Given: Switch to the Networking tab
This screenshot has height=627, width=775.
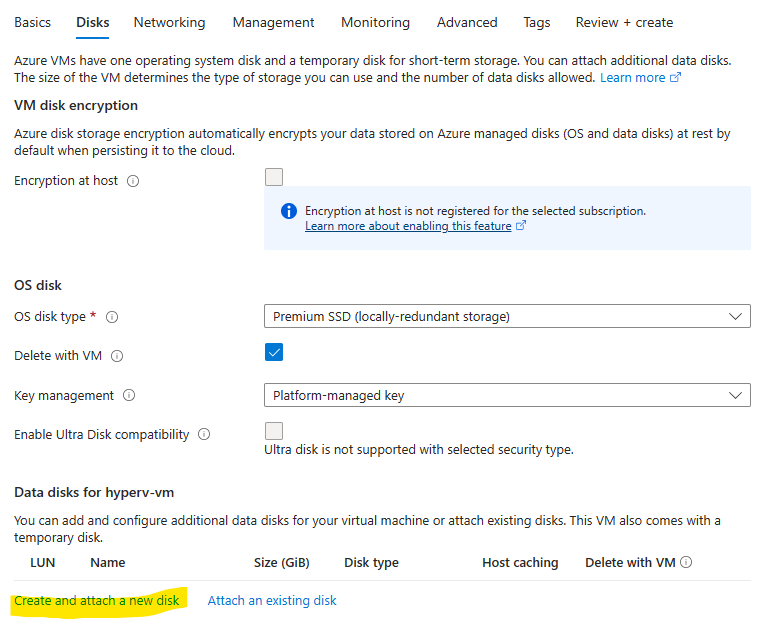Looking at the screenshot, I should point(169,22).
